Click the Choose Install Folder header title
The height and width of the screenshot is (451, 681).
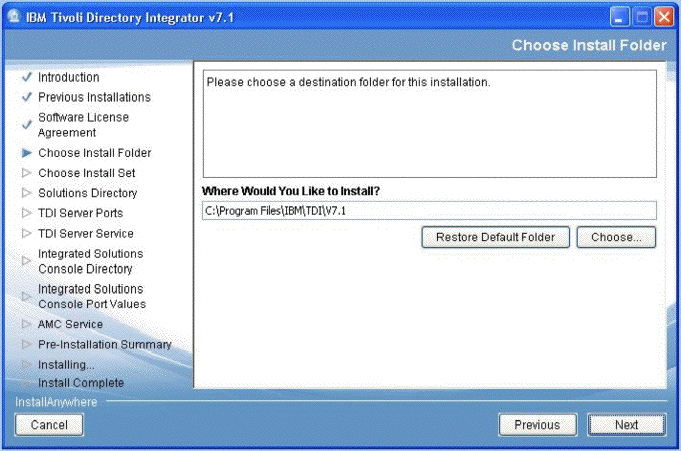pos(589,45)
